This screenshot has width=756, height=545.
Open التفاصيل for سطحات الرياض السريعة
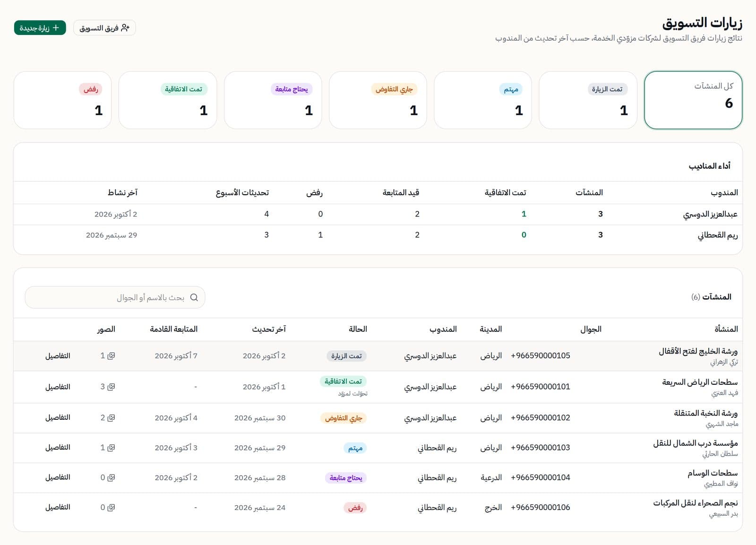pyautogui.click(x=58, y=387)
